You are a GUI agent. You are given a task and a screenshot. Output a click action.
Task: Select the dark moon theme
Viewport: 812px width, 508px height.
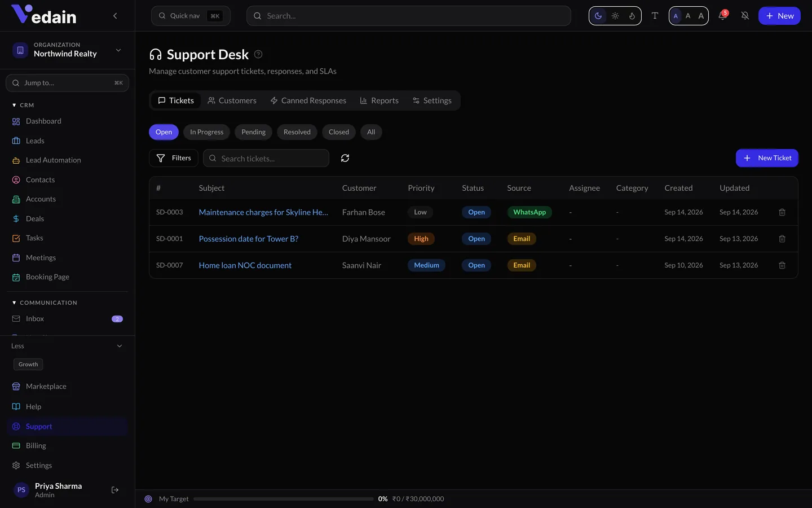(x=598, y=16)
